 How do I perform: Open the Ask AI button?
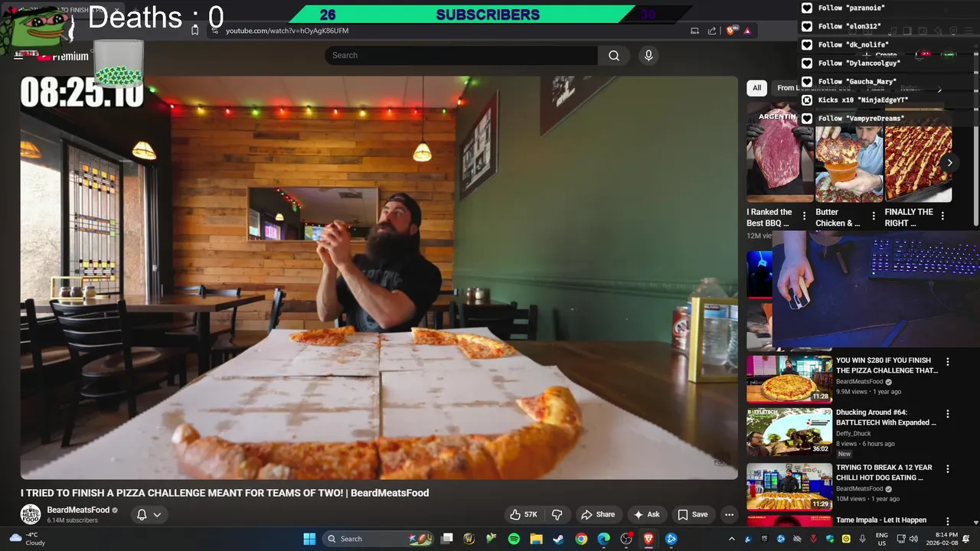tap(646, 514)
